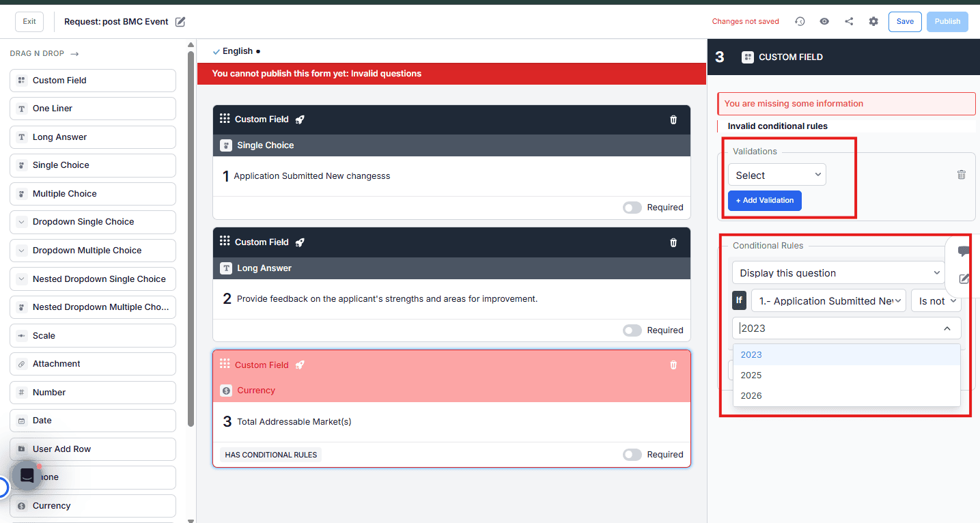The width and height of the screenshot is (980, 523).
Task: Open the Is not condition dropdown
Action: 936,301
